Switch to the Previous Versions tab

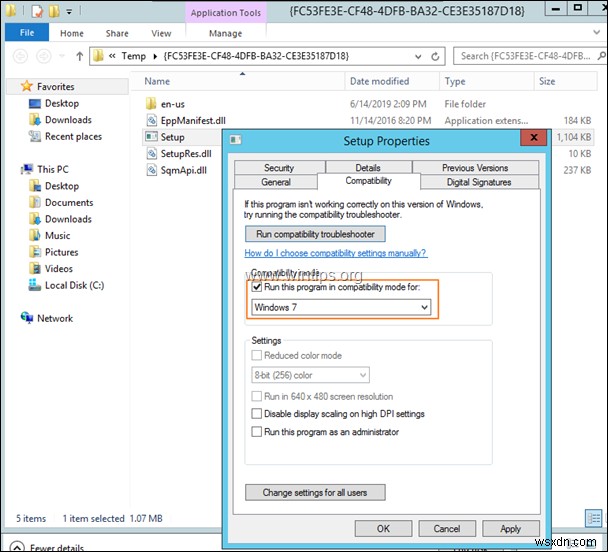pos(475,167)
